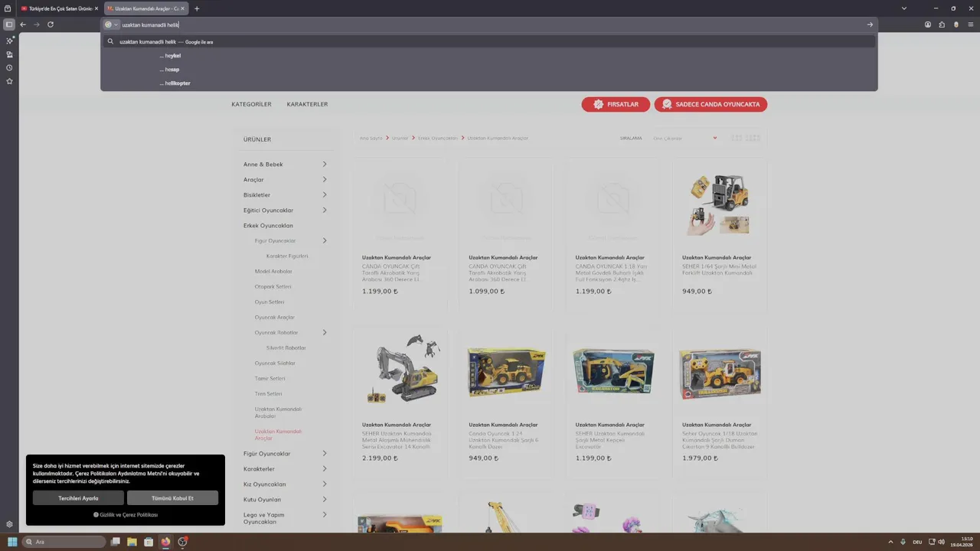Open File Explorer from the taskbar
This screenshot has height=551, width=980.
pyautogui.click(x=132, y=542)
